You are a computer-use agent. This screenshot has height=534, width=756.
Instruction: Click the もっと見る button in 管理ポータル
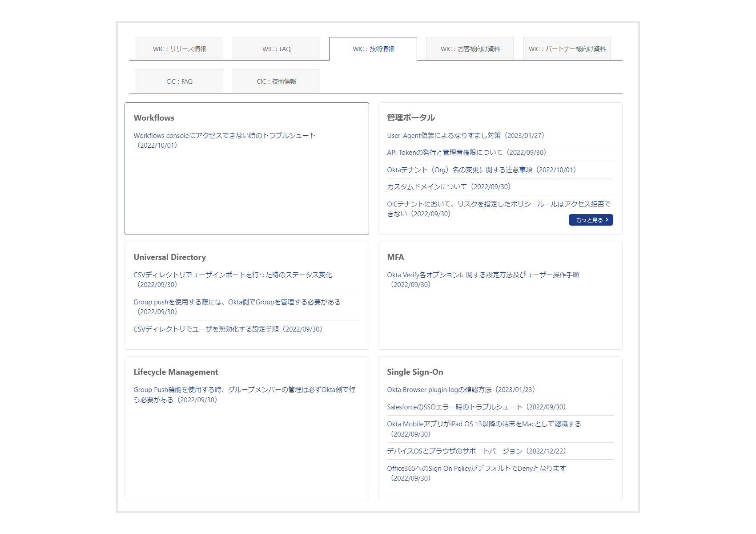pos(591,220)
